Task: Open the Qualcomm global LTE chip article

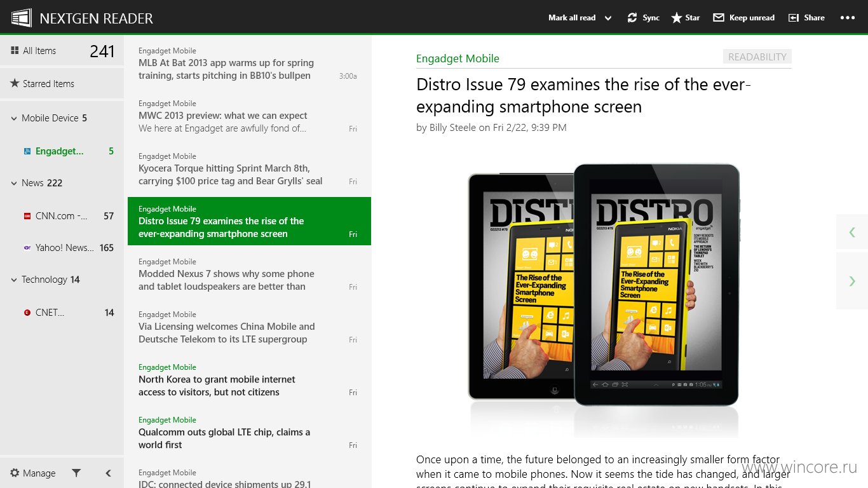Action: click(x=248, y=432)
